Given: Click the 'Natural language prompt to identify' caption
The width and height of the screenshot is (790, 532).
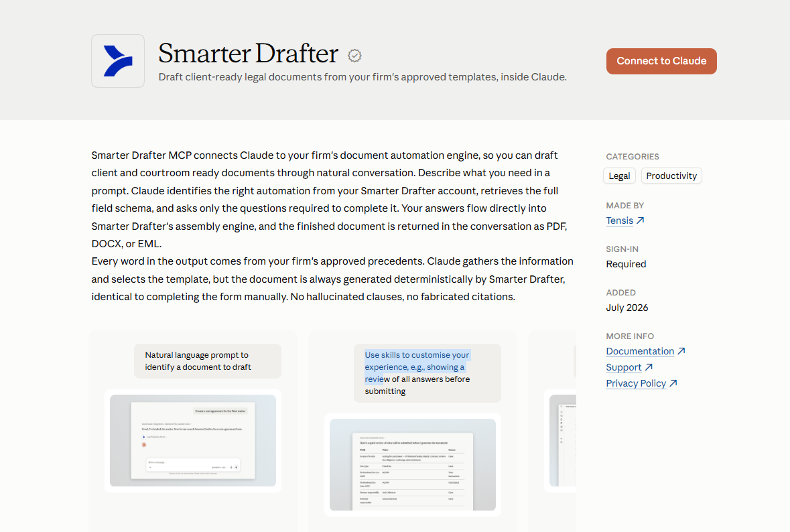Looking at the screenshot, I should tap(208, 361).
